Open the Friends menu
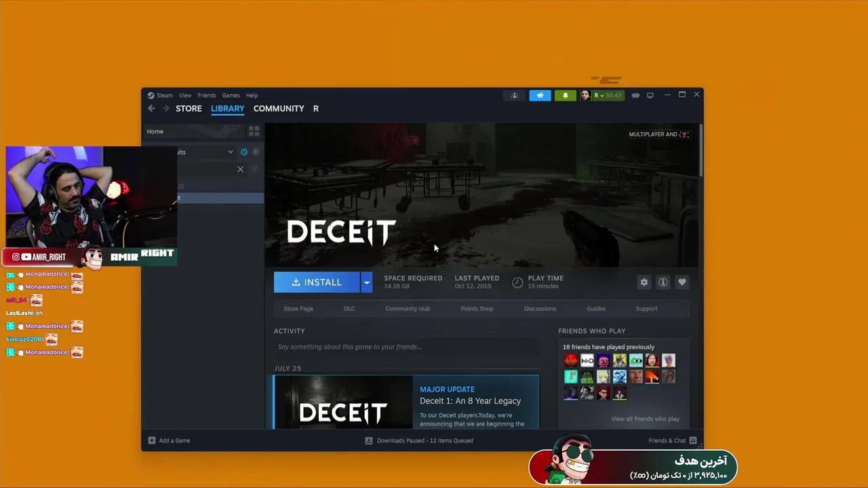 (x=207, y=96)
